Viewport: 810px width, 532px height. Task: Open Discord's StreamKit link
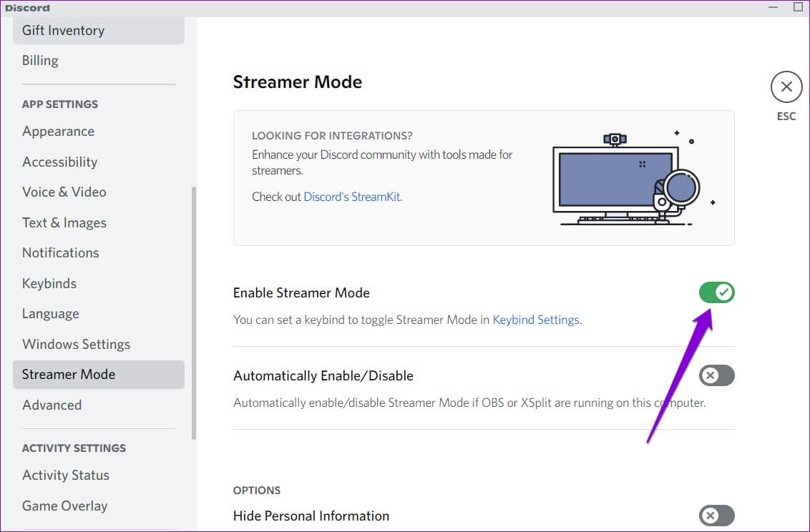coord(353,197)
